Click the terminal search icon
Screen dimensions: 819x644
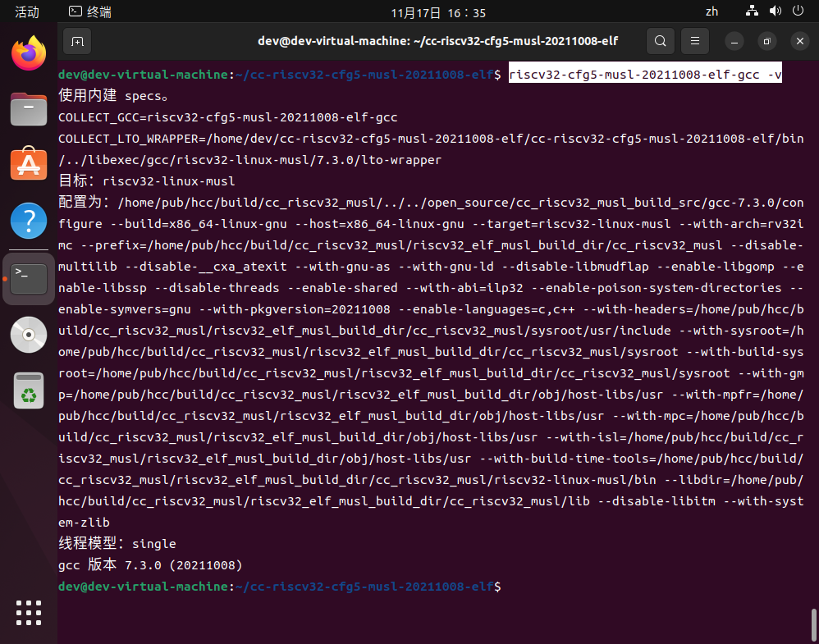[659, 41]
